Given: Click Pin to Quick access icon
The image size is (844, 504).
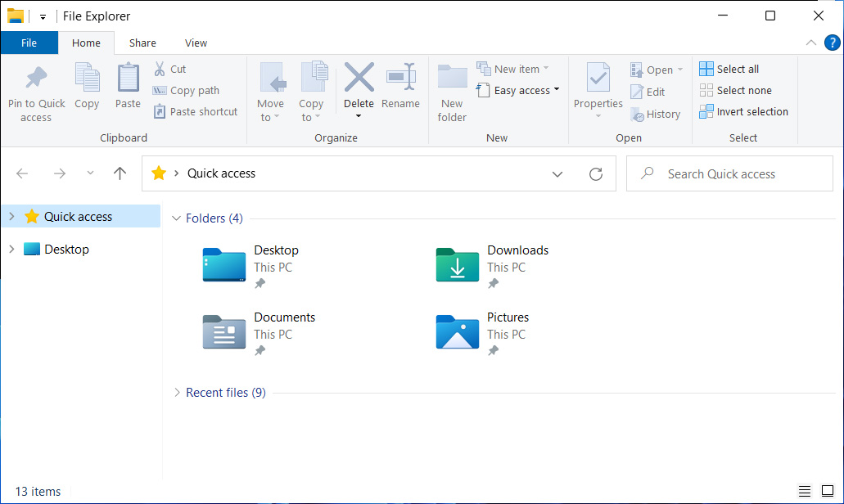Looking at the screenshot, I should 36,79.
